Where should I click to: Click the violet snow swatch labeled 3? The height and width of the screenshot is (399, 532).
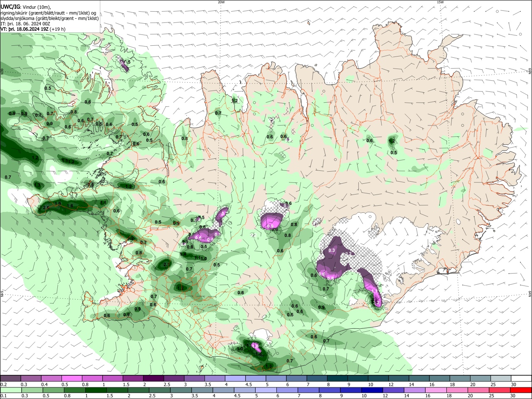tap(195, 379)
